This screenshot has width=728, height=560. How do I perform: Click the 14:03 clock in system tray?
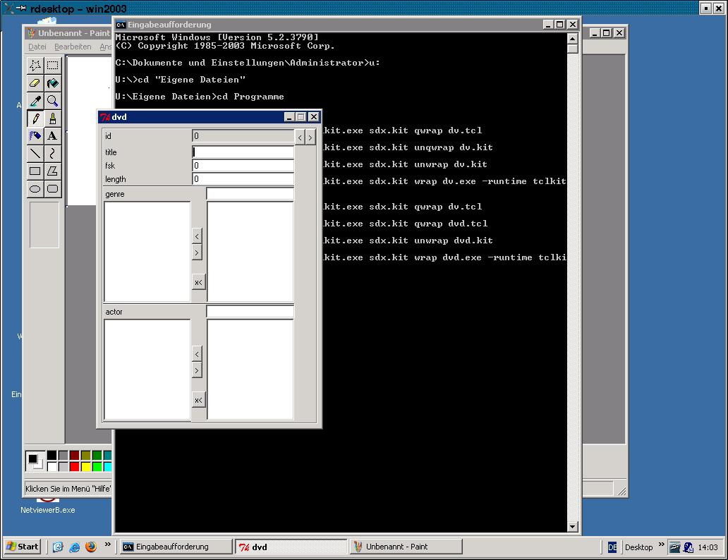click(708, 547)
